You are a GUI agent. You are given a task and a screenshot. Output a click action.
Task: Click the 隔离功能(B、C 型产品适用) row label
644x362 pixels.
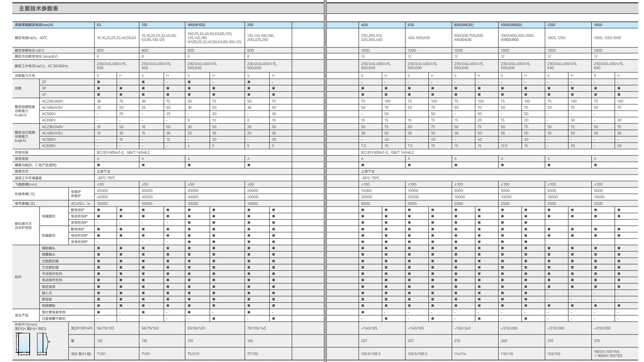pyautogui.click(x=36, y=165)
